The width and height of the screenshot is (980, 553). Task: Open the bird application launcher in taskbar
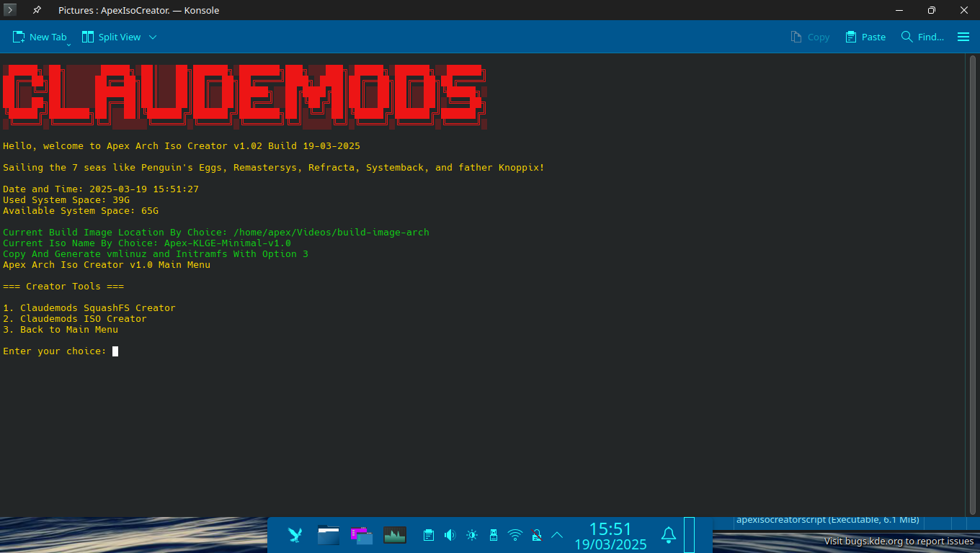click(x=295, y=535)
